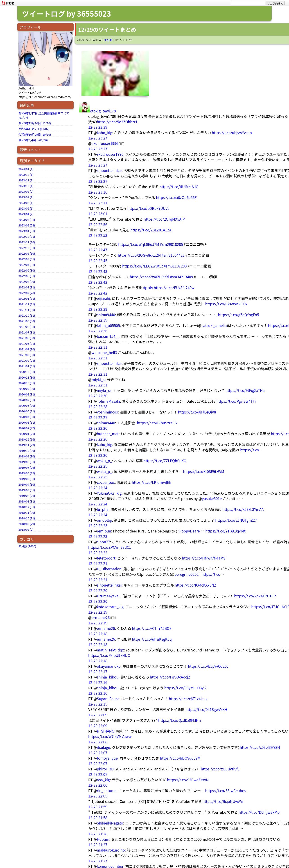The image size is (289, 868).
Task: Open recent entry 令和5年8月6日 (08/06)
Action: click(x=33, y=140)
